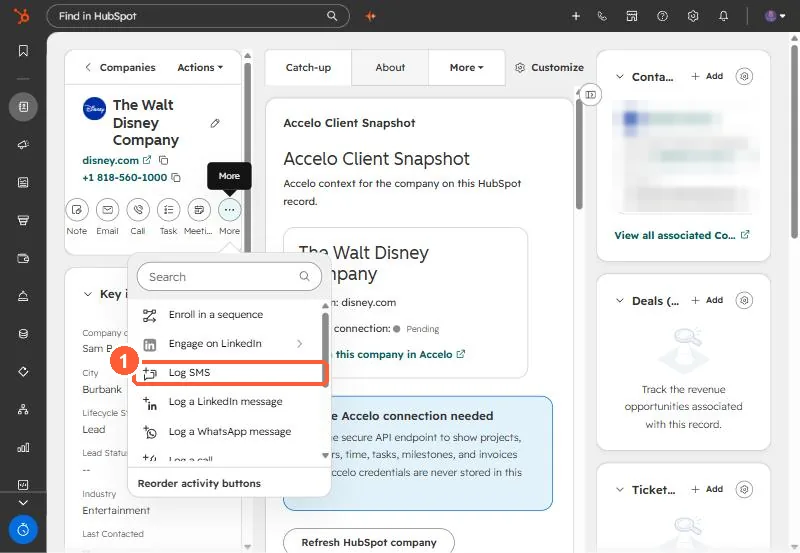Click the Find in HubSpot search box
This screenshot has height=553, width=800.
pos(198,16)
